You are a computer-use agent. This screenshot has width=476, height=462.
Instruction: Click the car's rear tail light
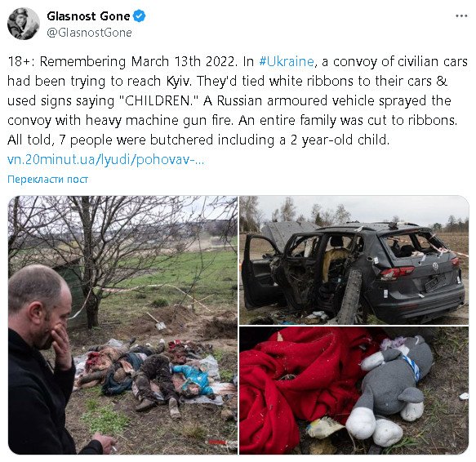click(x=396, y=272)
